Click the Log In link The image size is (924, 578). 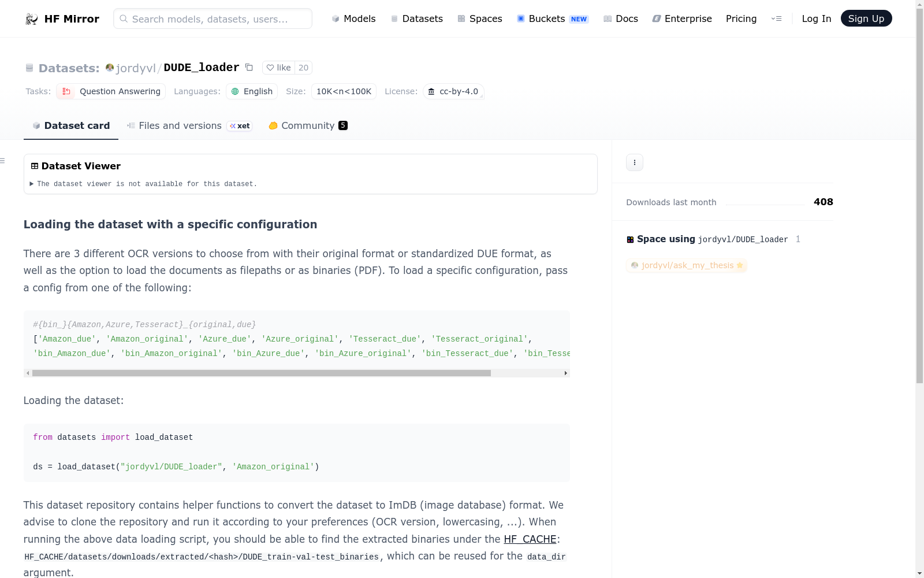817,18
